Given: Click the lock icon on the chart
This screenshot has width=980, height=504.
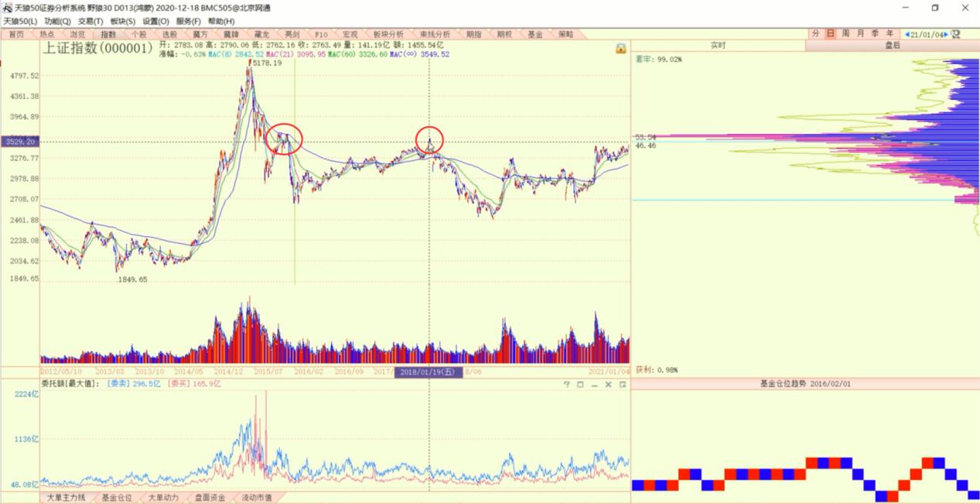Looking at the screenshot, I should point(620,49).
